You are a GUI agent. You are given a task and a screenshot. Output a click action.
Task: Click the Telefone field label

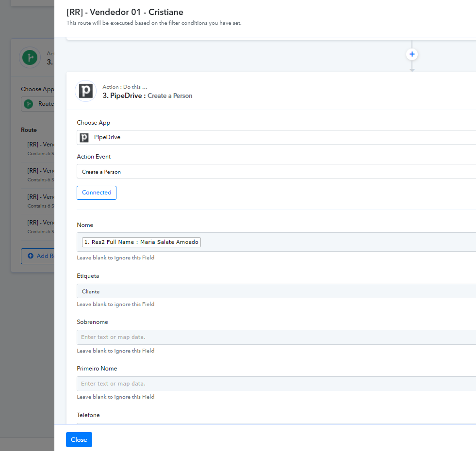[88, 415]
